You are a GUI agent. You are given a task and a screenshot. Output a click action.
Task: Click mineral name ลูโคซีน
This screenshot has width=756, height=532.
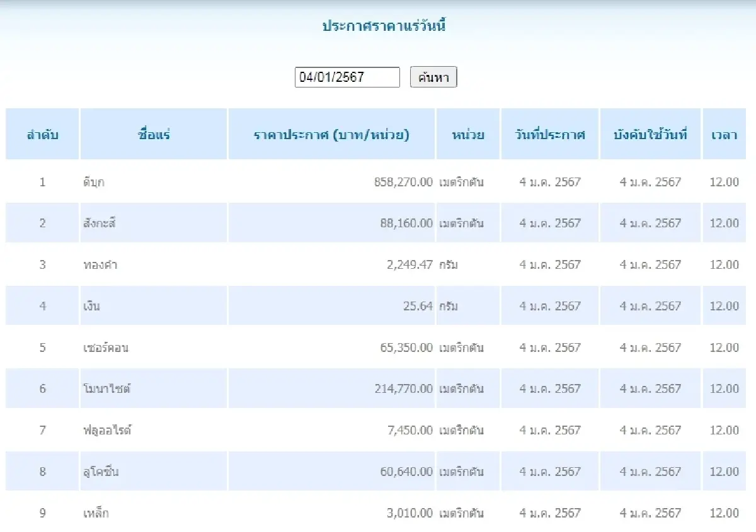pos(100,472)
